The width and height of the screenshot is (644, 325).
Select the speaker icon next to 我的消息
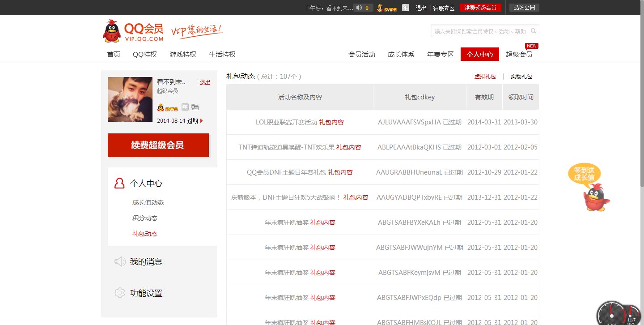[x=119, y=261]
